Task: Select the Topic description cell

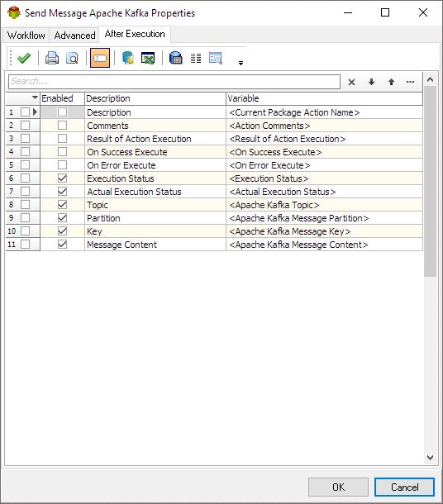Action: [155, 205]
